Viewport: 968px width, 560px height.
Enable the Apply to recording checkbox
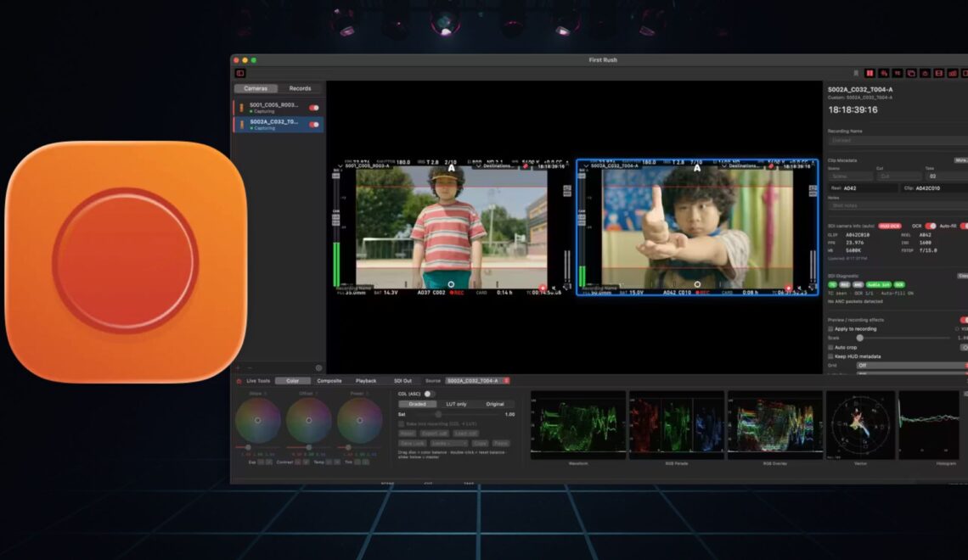click(x=830, y=328)
